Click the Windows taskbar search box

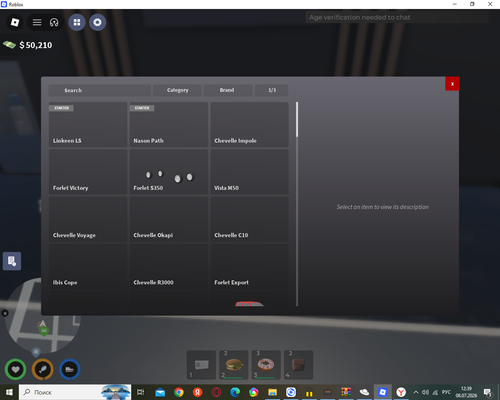pyautogui.click(x=75, y=392)
